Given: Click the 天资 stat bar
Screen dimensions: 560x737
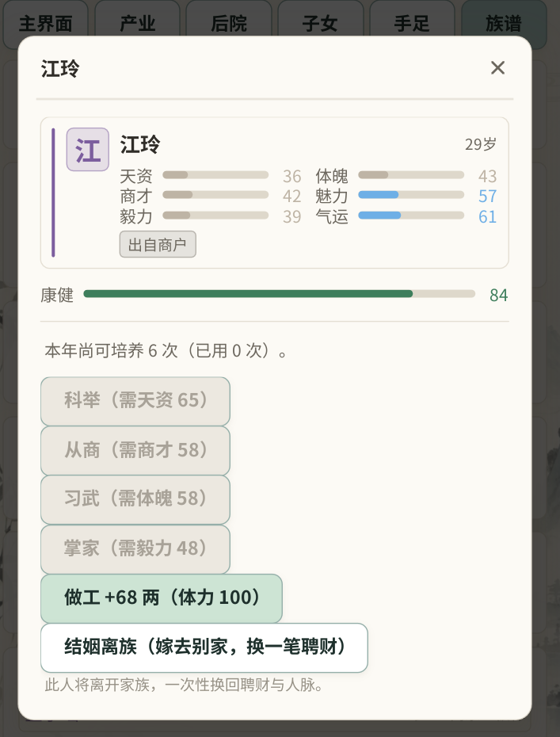Looking at the screenshot, I should click(x=215, y=175).
